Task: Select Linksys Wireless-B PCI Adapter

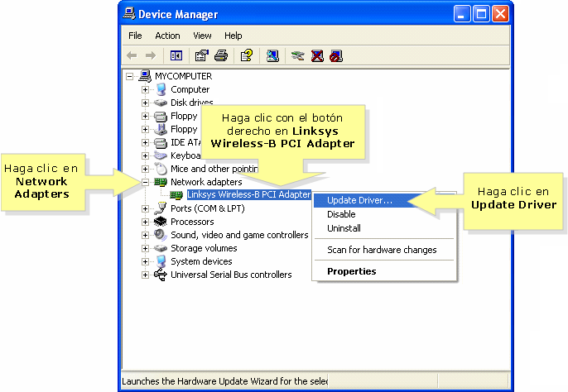Action: (x=248, y=194)
